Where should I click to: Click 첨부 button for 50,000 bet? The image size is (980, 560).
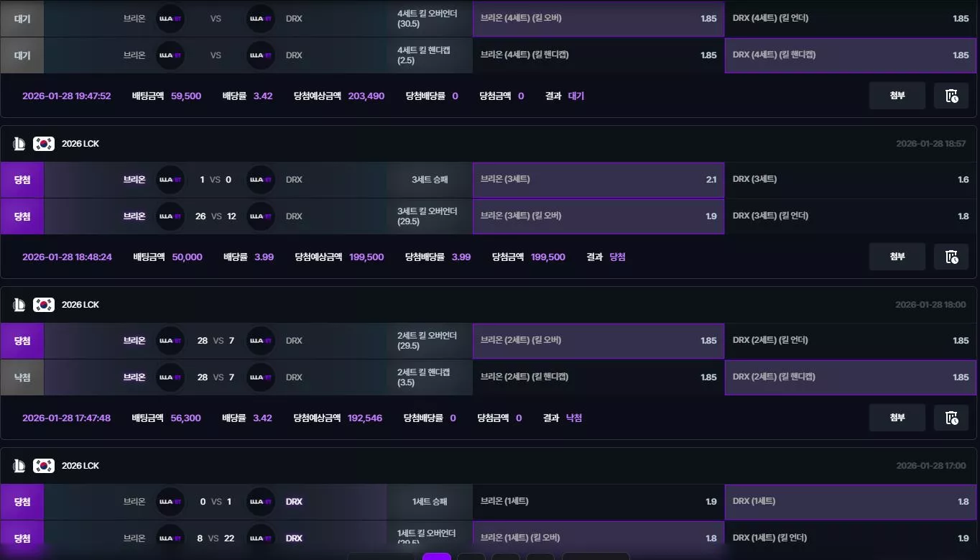[897, 257]
